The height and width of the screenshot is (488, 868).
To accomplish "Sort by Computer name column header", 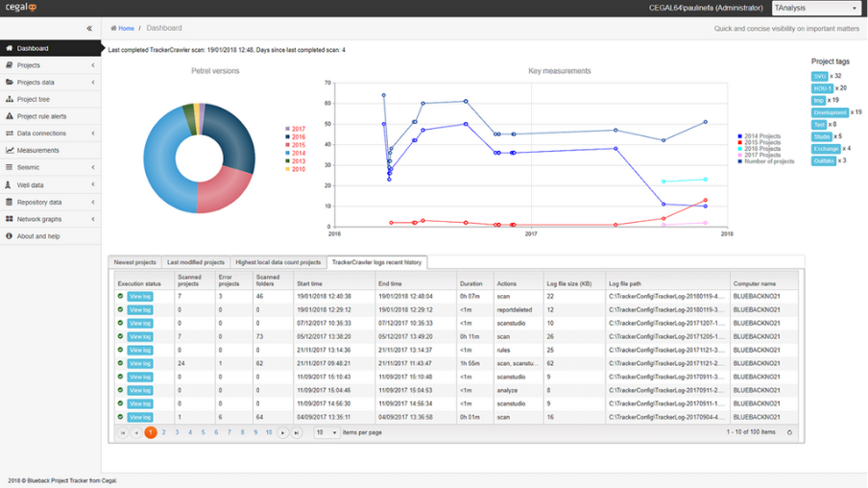I will [755, 283].
